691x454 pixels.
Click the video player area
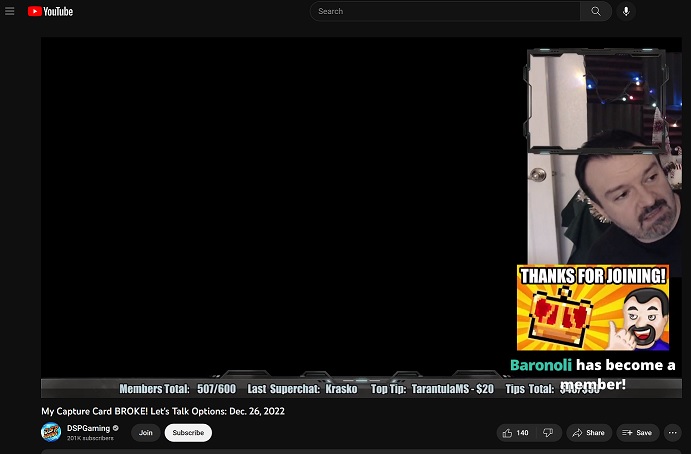(x=361, y=217)
